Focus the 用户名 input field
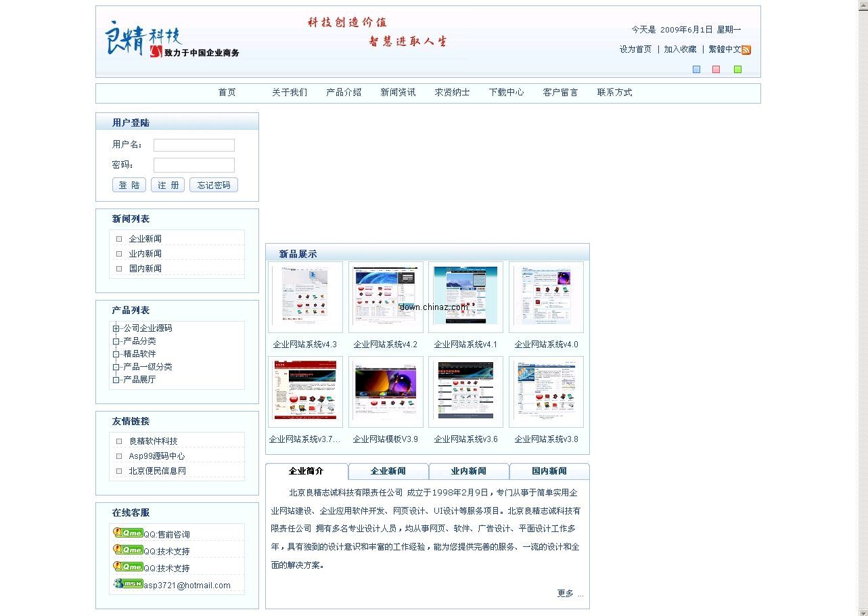The width and height of the screenshot is (868, 616). pos(194,145)
